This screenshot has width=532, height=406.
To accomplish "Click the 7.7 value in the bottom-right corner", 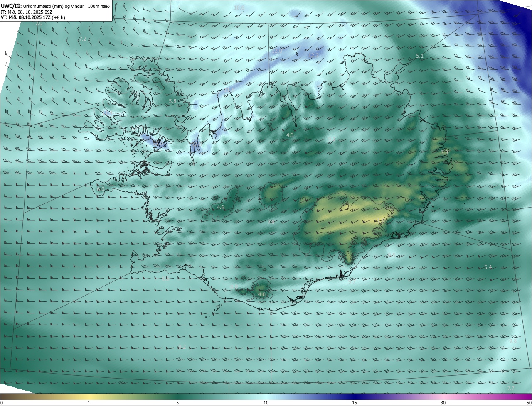I will (511, 388).
